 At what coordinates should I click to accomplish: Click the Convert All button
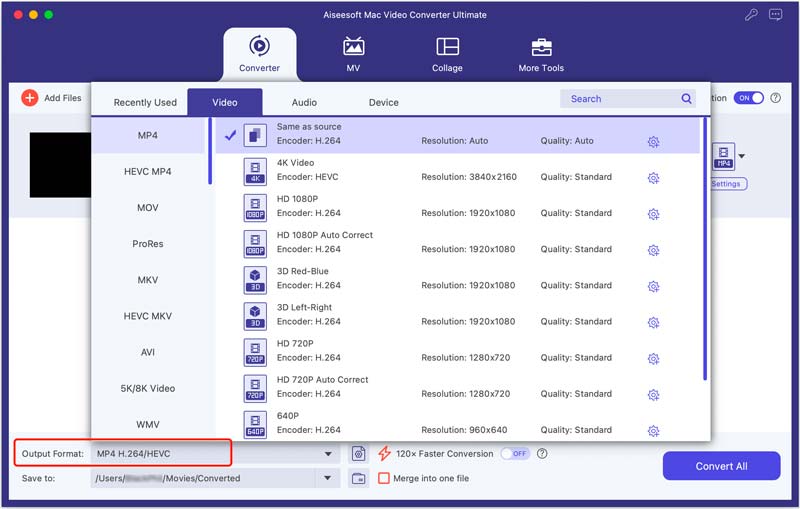pyautogui.click(x=721, y=466)
